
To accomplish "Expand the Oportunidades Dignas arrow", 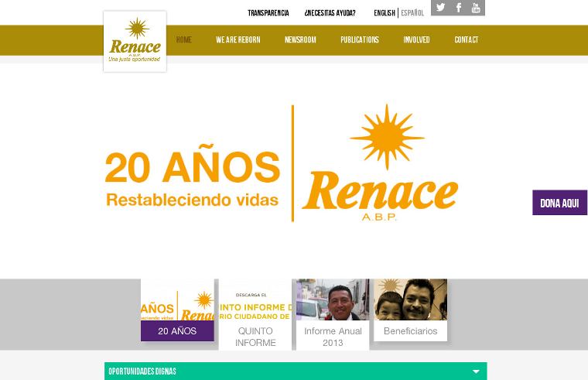I will tap(476, 371).
